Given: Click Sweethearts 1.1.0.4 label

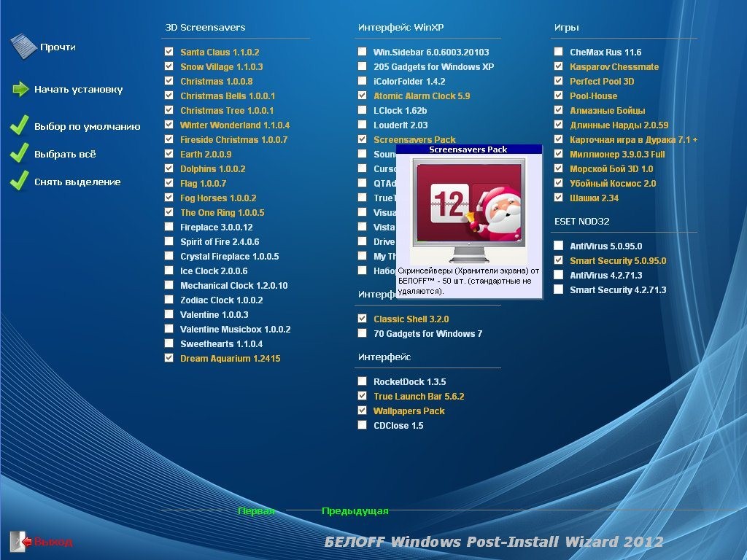Looking at the screenshot, I should point(222,344).
